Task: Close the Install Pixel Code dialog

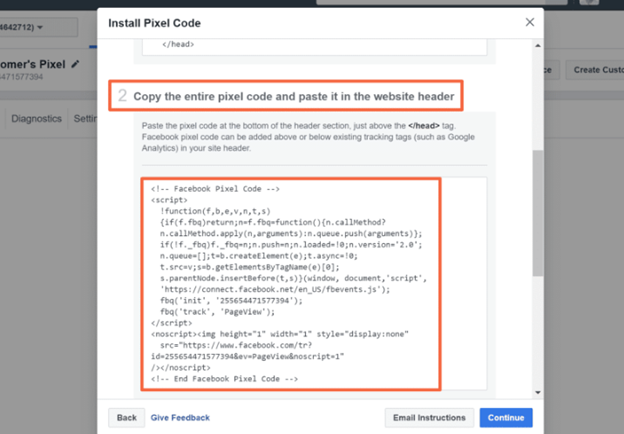Action: 530,22
